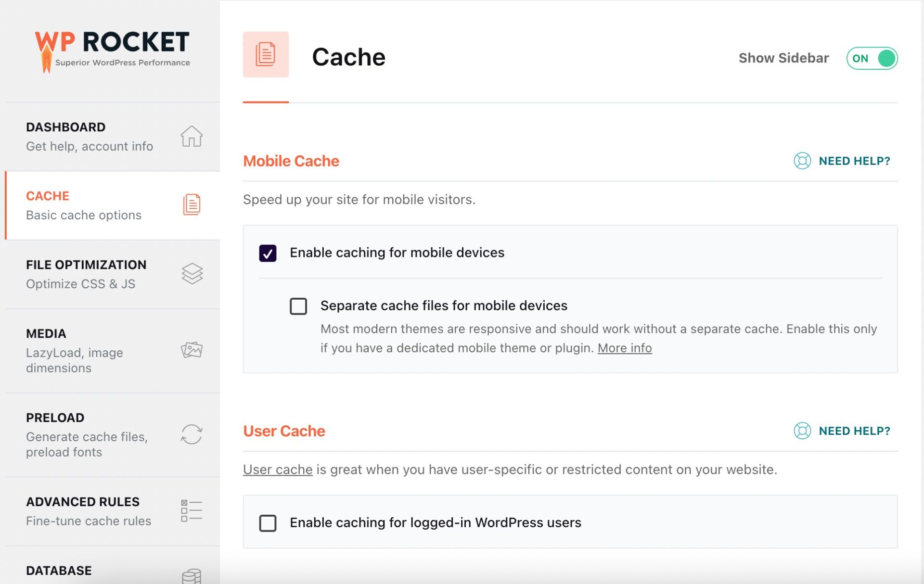Viewport: 924px width, 584px height.
Task: Switch to the Advanced Rules section
Action: (83, 510)
